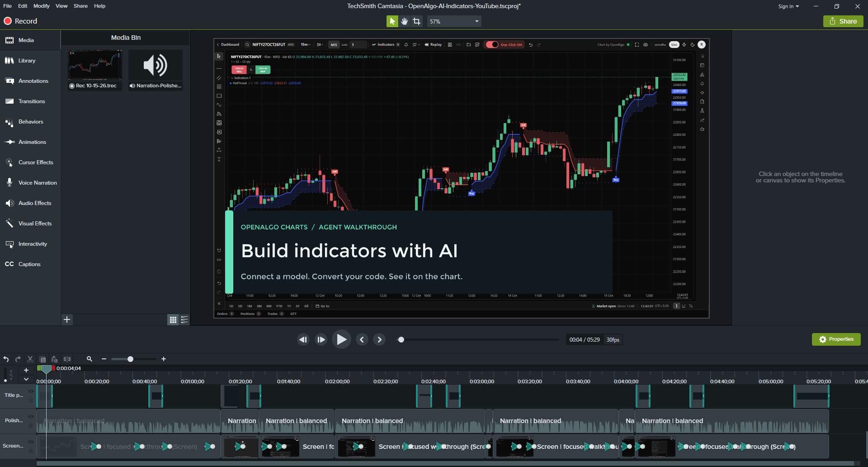This screenshot has height=467, width=868.
Task: Import media with the Media Bin plus button
Action: 67,319
